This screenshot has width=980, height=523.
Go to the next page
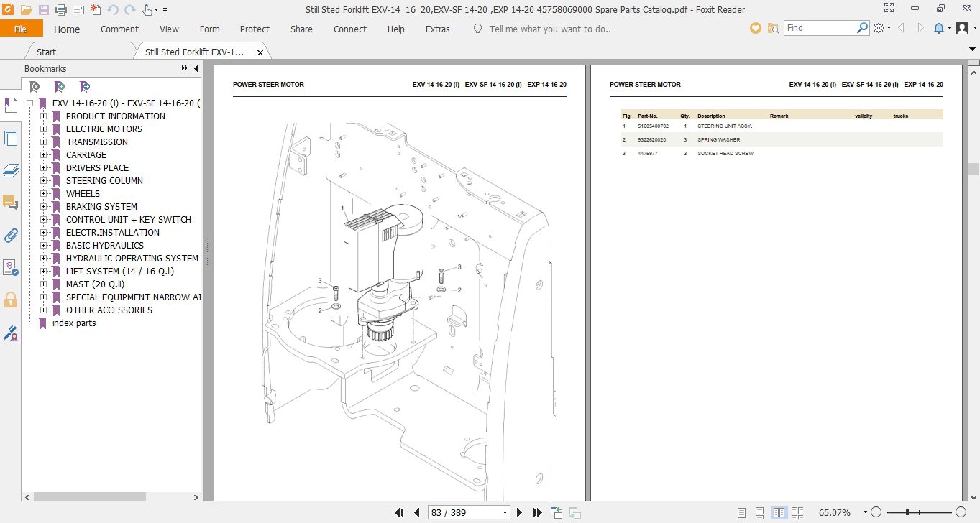(520, 512)
